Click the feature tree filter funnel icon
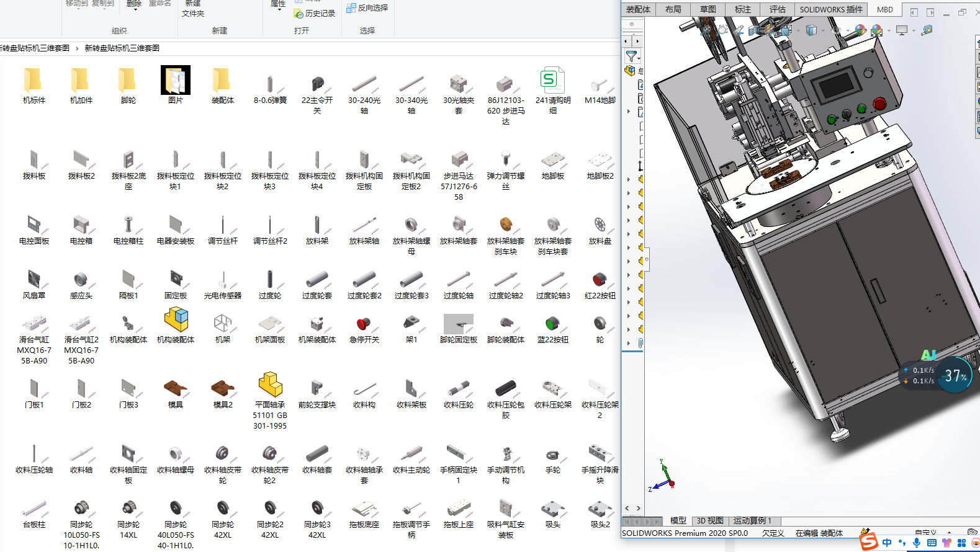This screenshot has width=980, height=552. (x=631, y=56)
